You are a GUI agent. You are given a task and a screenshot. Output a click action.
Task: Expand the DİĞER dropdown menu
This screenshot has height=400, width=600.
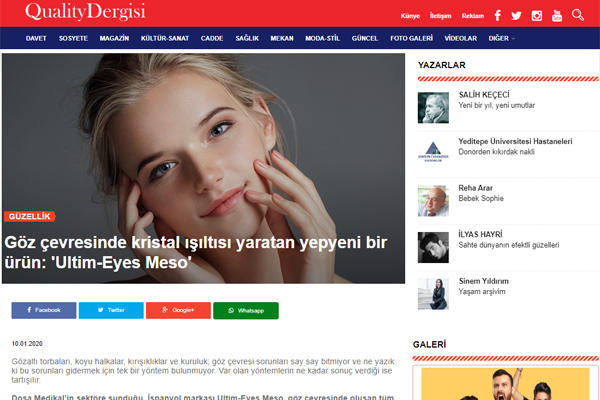point(499,38)
